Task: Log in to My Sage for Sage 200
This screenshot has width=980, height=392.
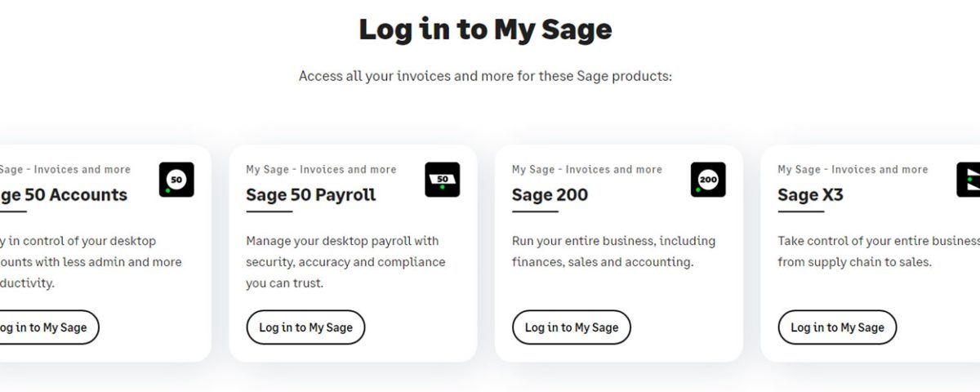Action: tap(572, 327)
